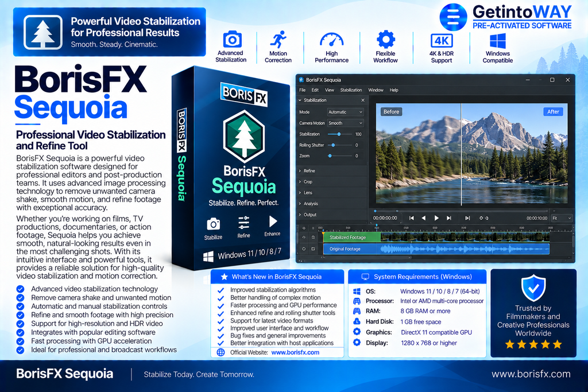Open the Camera Motion dropdown set to Smooth

pyautogui.click(x=345, y=123)
